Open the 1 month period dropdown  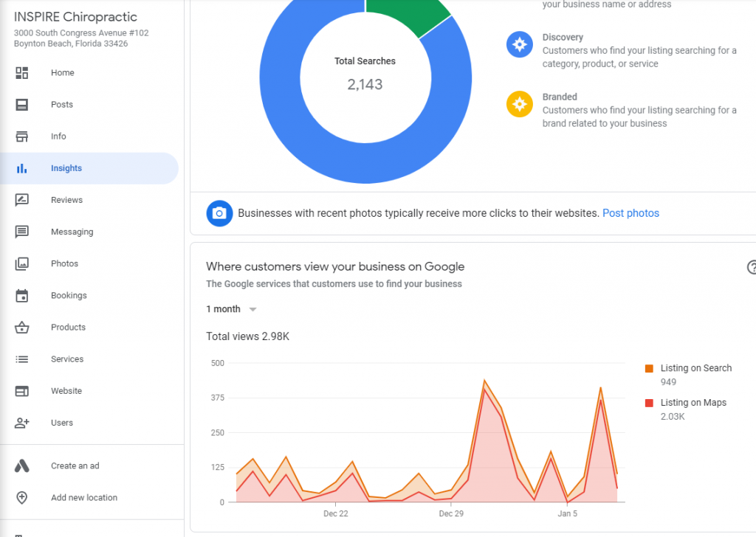[x=231, y=309]
